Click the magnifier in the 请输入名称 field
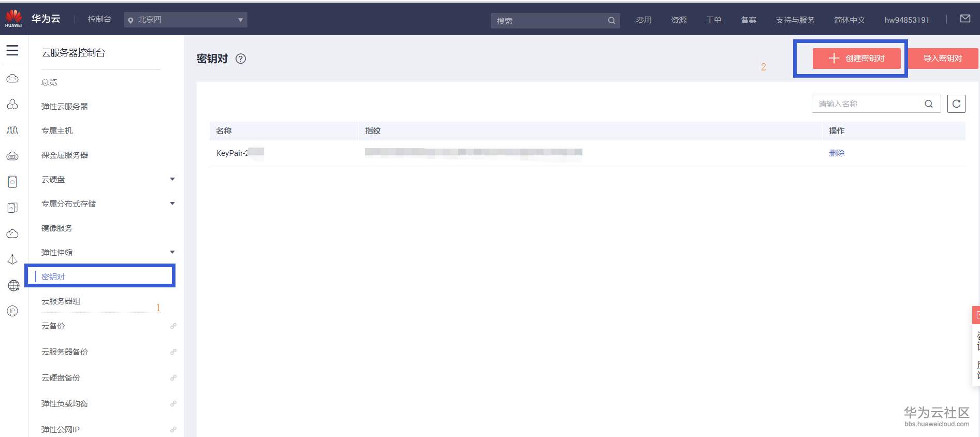980x437 pixels. (x=929, y=104)
